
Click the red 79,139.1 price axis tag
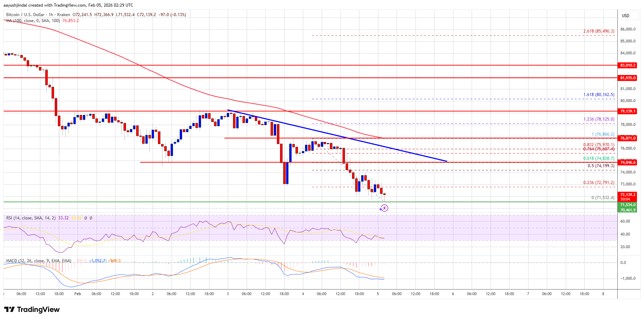(628, 111)
